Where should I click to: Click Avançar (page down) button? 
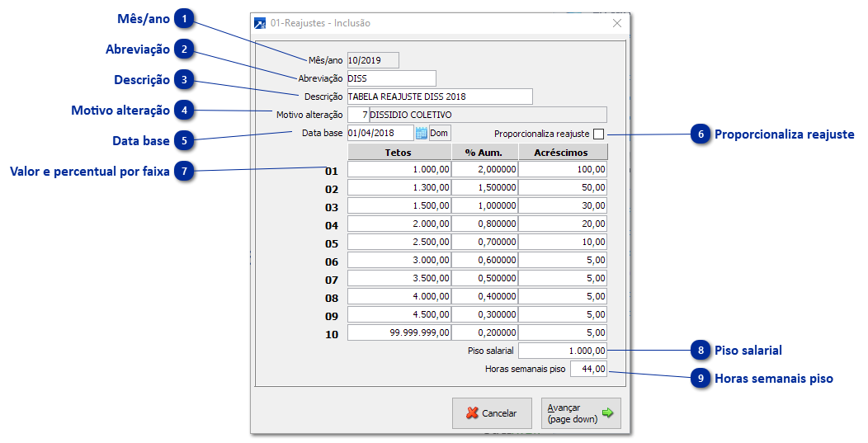coord(581,413)
